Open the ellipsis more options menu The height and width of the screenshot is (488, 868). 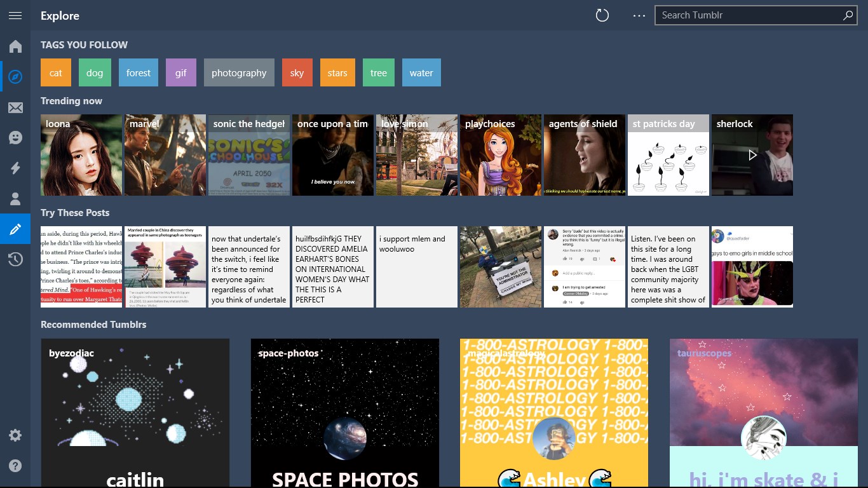point(639,15)
